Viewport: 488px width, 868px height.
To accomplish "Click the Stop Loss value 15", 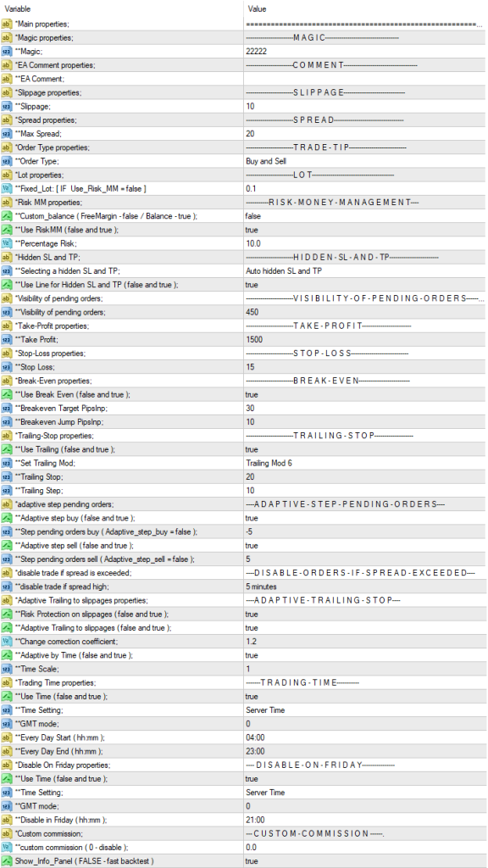I will [365, 367].
